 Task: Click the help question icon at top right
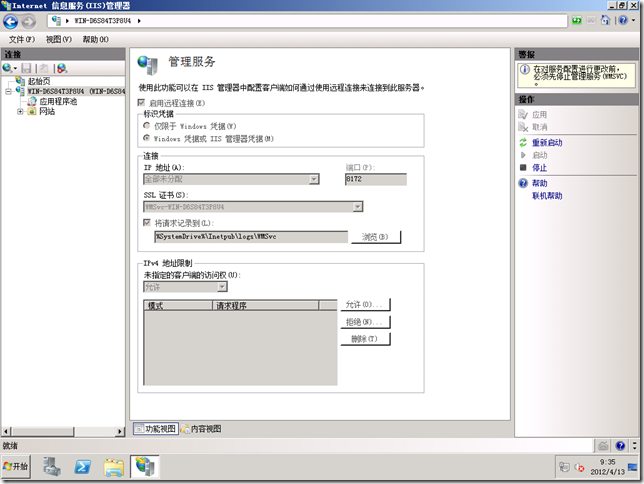coord(623,20)
